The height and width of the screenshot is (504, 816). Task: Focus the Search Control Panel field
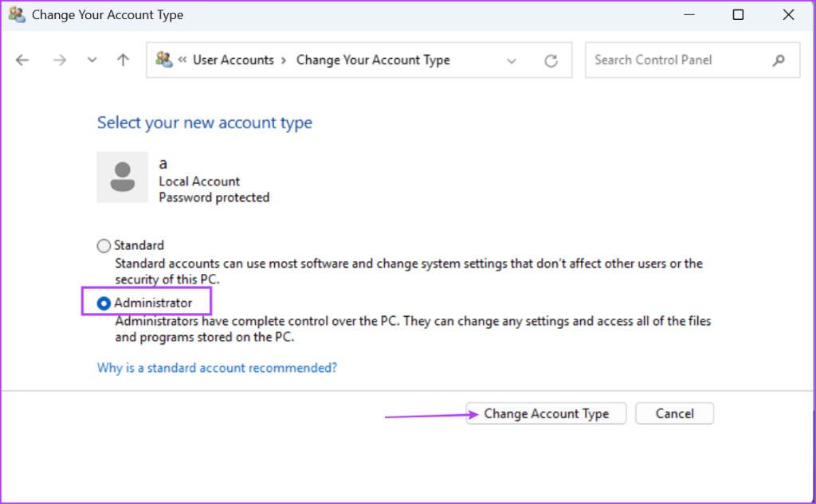(677, 61)
